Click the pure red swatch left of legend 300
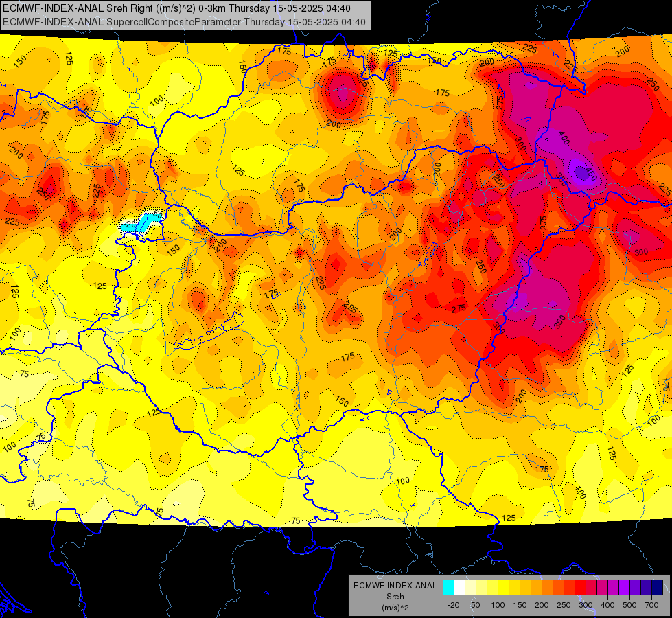 pyautogui.click(x=580, y=587)
